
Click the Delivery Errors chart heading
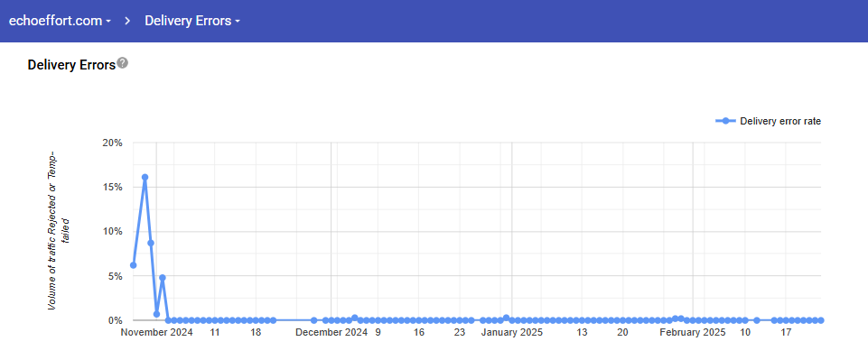click(71, 65)
